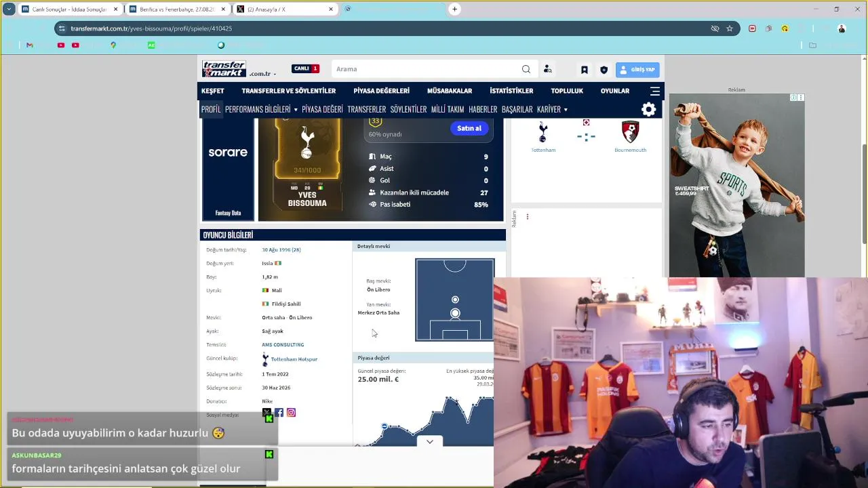Click the upper position marker on pitch diagram

455,300
